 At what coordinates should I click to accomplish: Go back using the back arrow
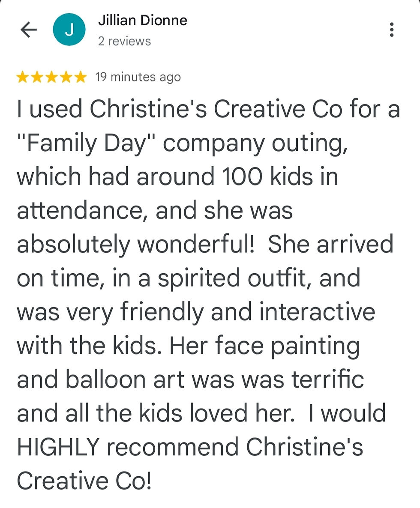coord(29,30)
